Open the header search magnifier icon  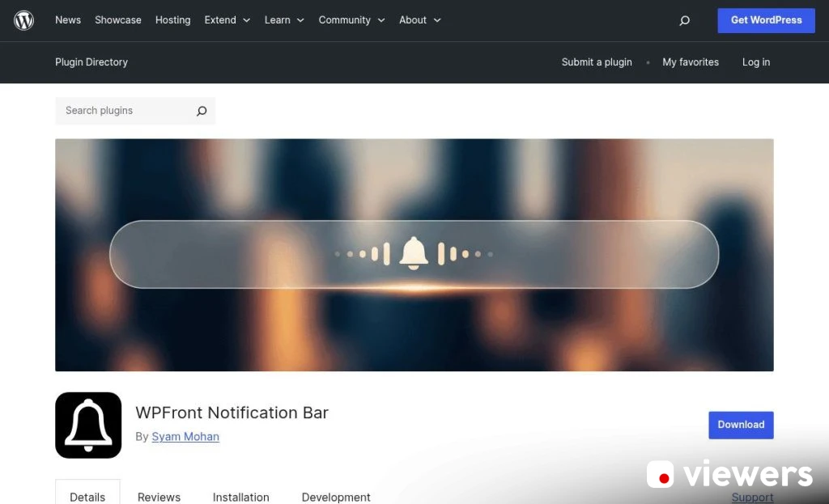[x=684, y=20]
